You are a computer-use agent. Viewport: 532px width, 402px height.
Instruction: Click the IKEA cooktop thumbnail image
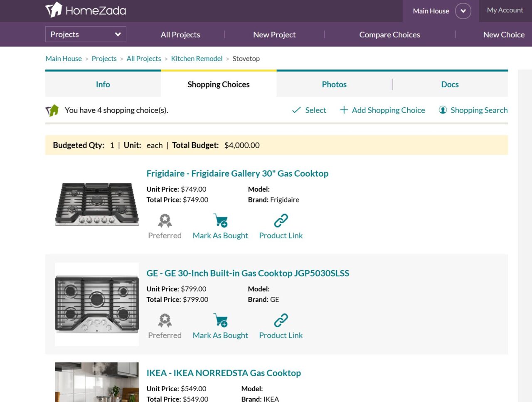pyautogui.click(x=97, y=382)
